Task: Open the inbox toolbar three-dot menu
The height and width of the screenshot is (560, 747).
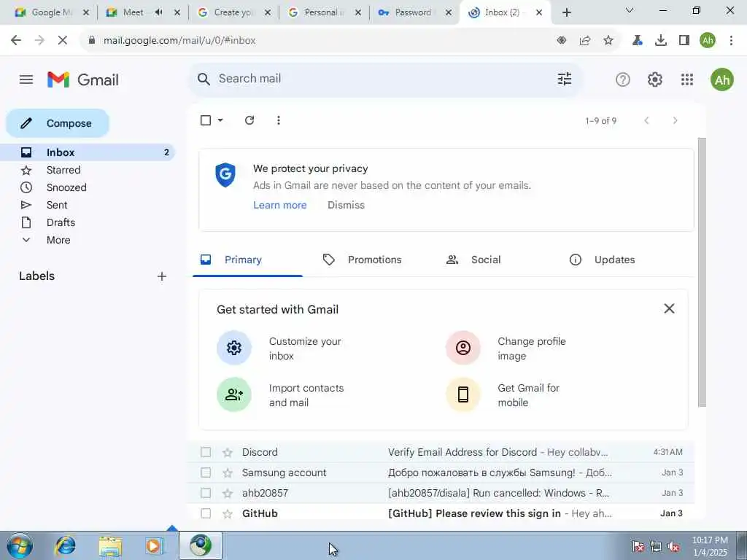Action: tap(279, 120)
